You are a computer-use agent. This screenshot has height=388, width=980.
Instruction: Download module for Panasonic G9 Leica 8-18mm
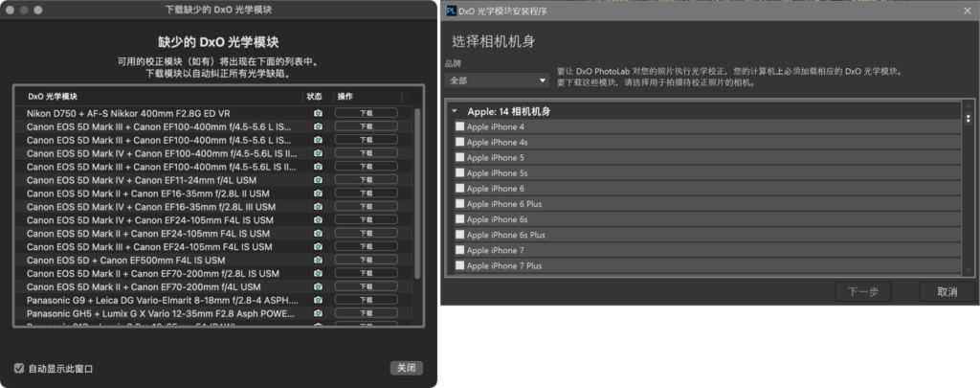tap(367, 301)
